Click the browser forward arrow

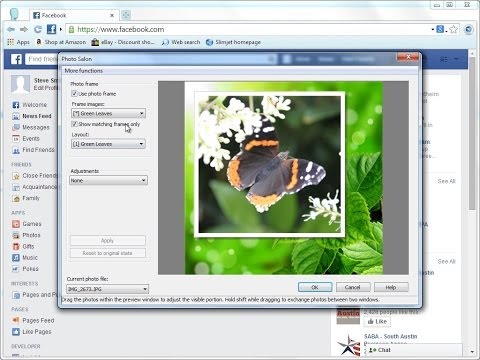point(24,30)
